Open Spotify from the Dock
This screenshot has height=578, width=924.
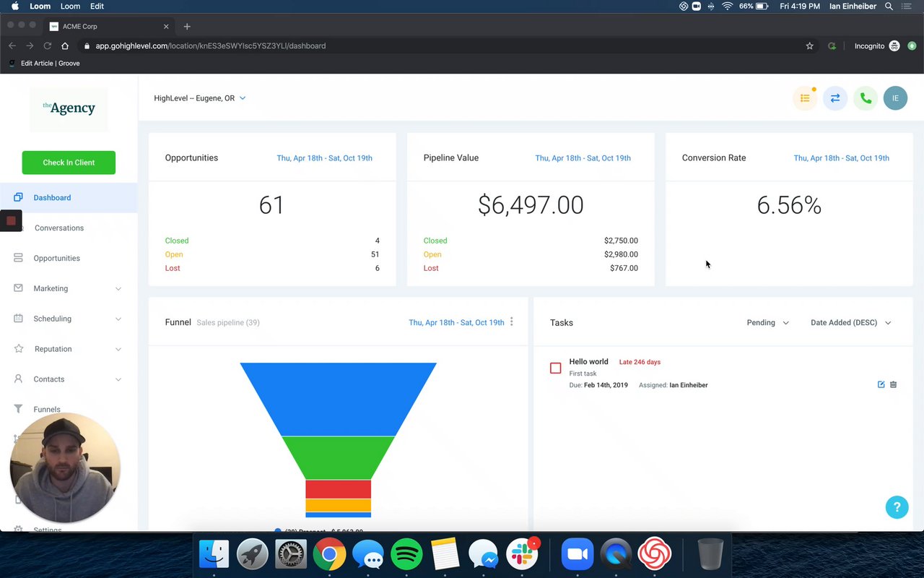tap(406, 555)
